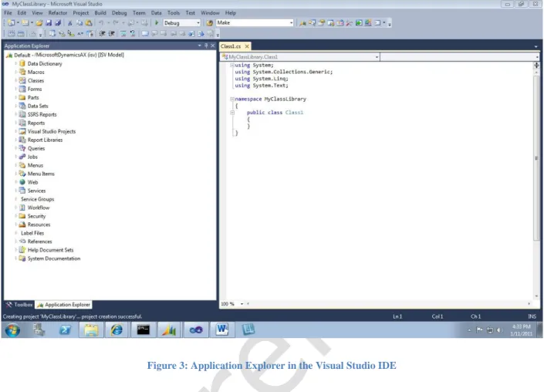Open the Debug configuration dropdown
Image resolution: width=544 pixels, height=392 pixels.
point(198,23)
